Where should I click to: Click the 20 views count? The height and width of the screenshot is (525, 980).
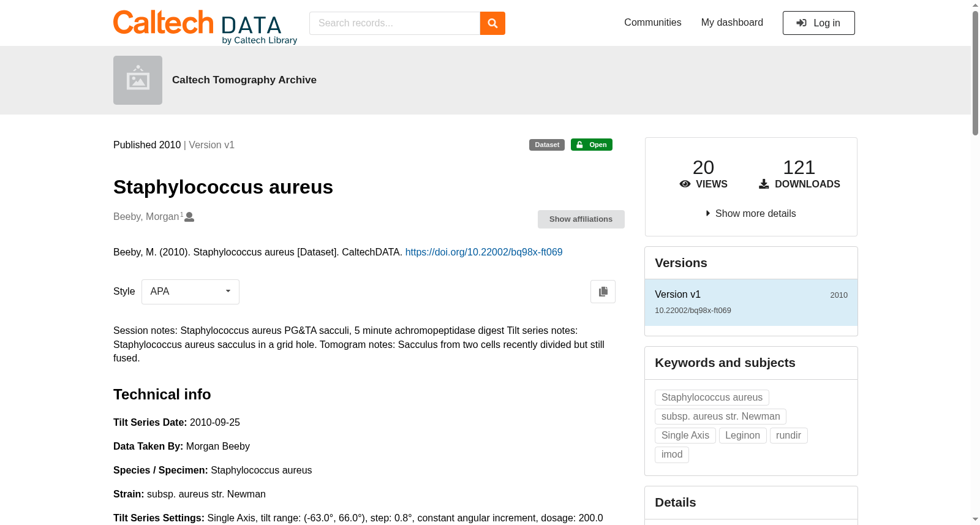703,167
